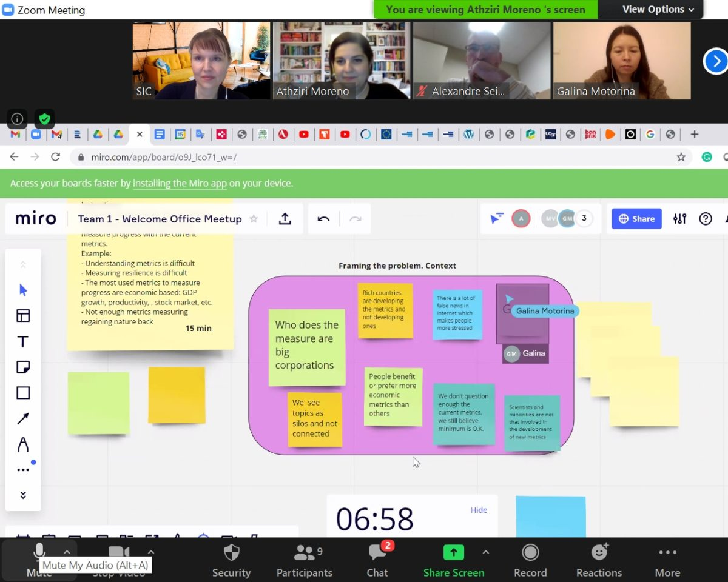Viewport: 728px width, 582px height.
Task: Expand Share Screen options caret
Action: [485, 552]
